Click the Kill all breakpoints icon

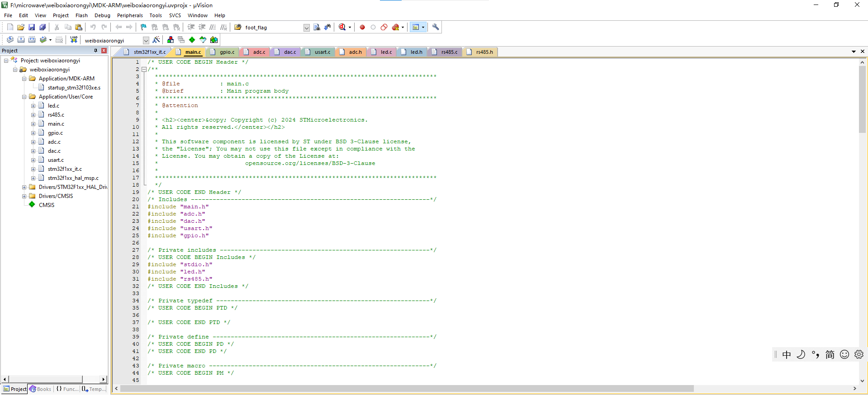click(396, 27)
